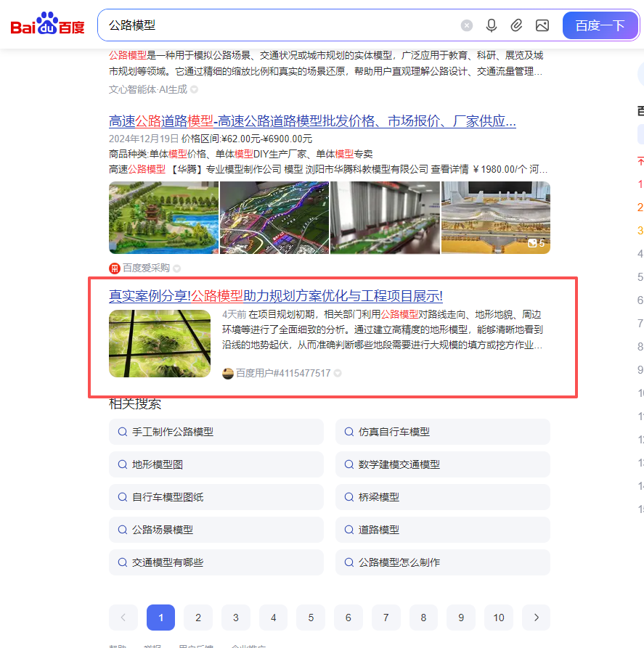Clear the search box text
The image size is (644, 648).
(x=467, y=25)
